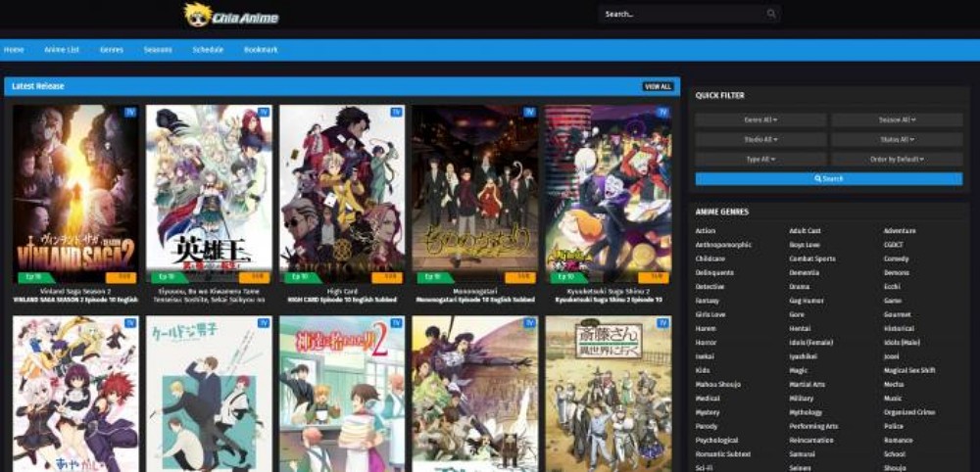
Task: Open the Vinland Saga Season 2 poster
Action: [x=75, y=194]
